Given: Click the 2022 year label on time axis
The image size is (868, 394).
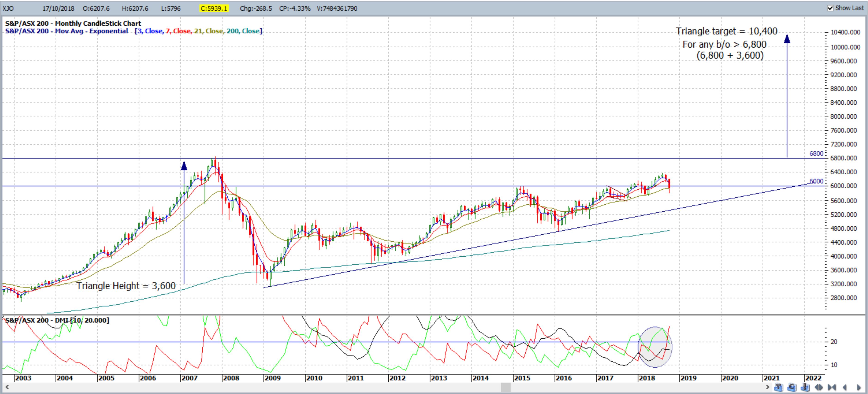Looking at the screenshot, I should pyautogui.click(x=813, y=378).
